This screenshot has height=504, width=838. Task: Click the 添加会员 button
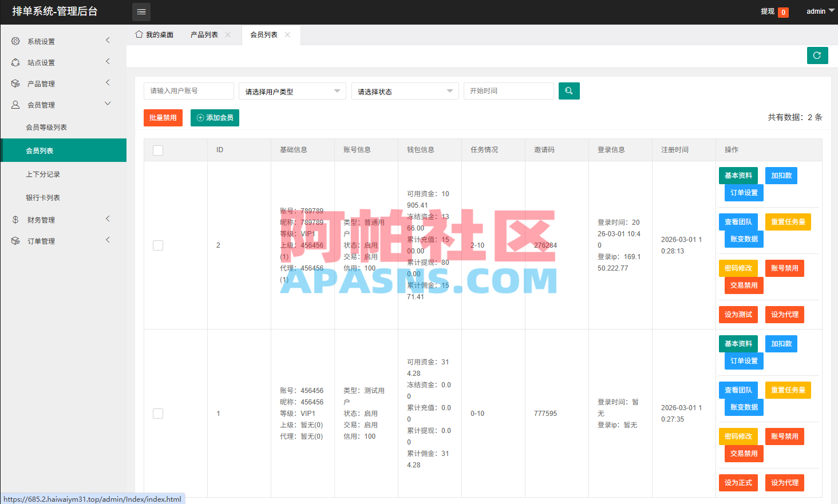coord(215,118)
